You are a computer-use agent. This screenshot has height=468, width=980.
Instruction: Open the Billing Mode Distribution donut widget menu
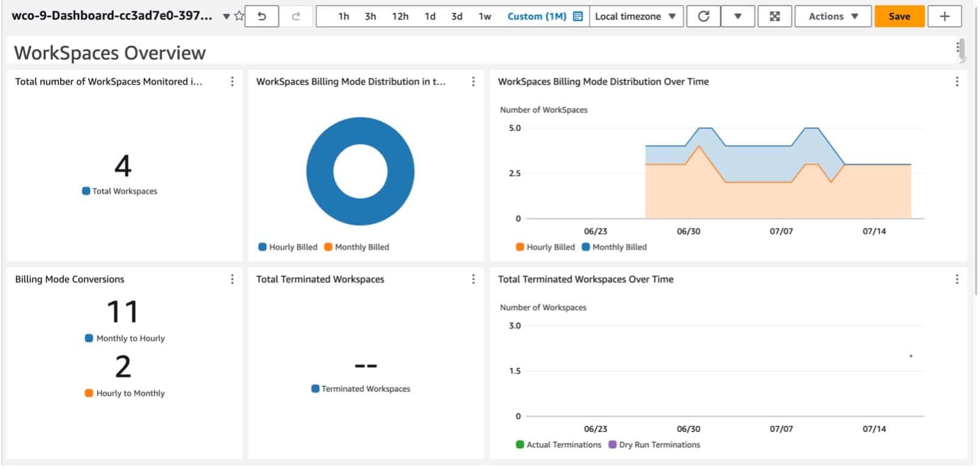pyautogui.click(x=473, y=81)
